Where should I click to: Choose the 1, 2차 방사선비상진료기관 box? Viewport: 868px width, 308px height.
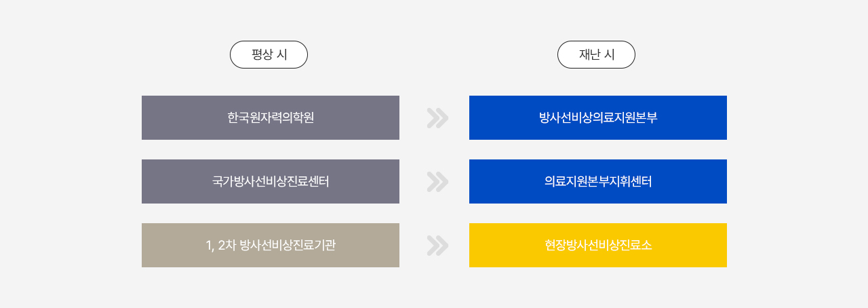[x=270, y=246]
